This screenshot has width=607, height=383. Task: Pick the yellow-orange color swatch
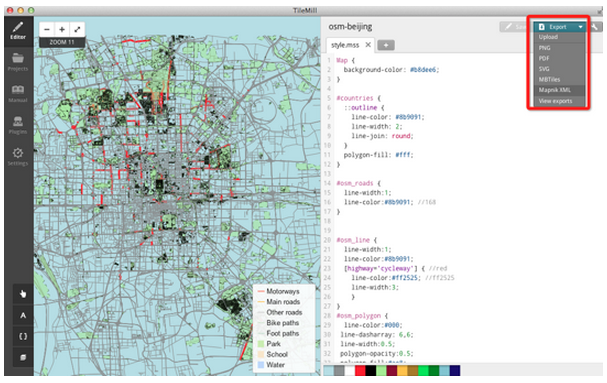(402, 371)
